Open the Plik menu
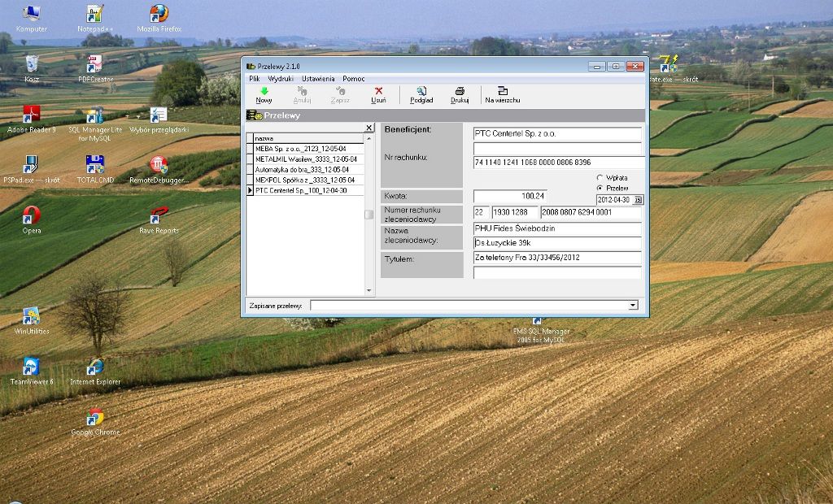Screen dimensions: 833x504 [255, 79]
